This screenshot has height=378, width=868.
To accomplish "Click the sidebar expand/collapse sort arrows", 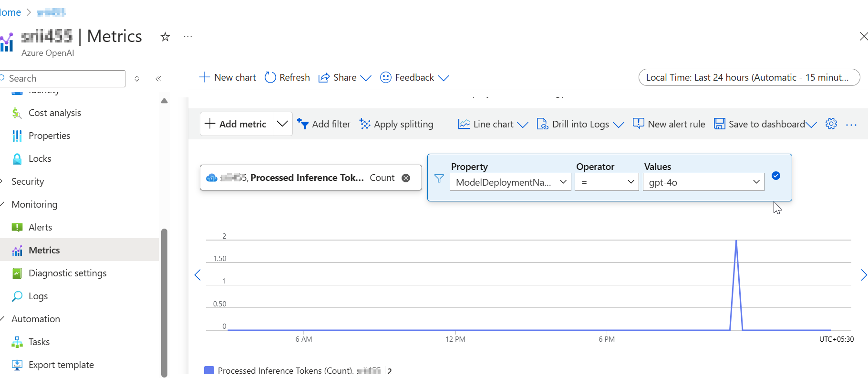I will [137, 79].
